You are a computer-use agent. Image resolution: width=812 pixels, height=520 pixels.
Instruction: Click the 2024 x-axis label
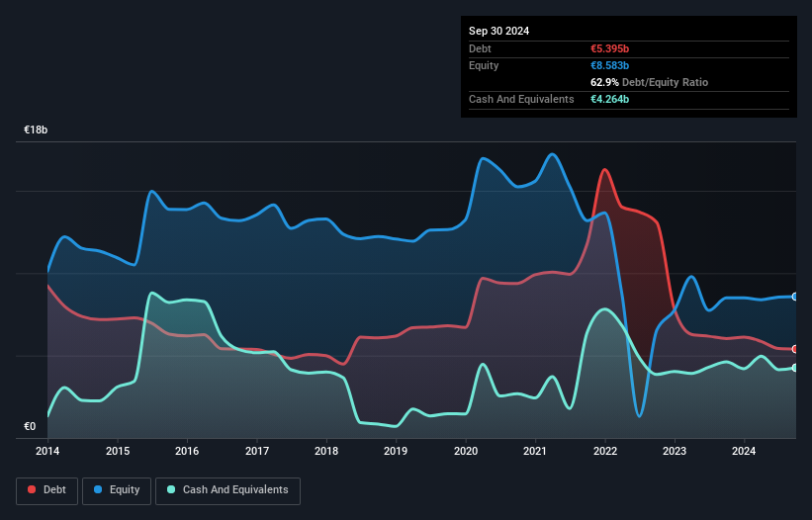click(744, 451)
